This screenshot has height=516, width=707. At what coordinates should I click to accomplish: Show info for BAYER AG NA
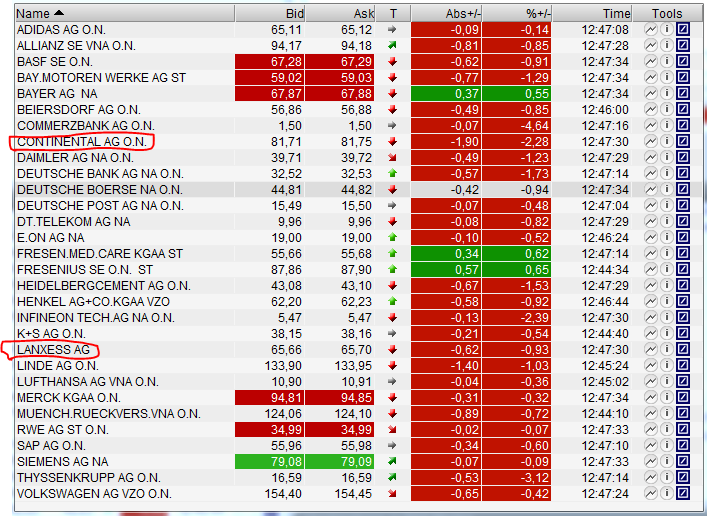pos(667,93)
